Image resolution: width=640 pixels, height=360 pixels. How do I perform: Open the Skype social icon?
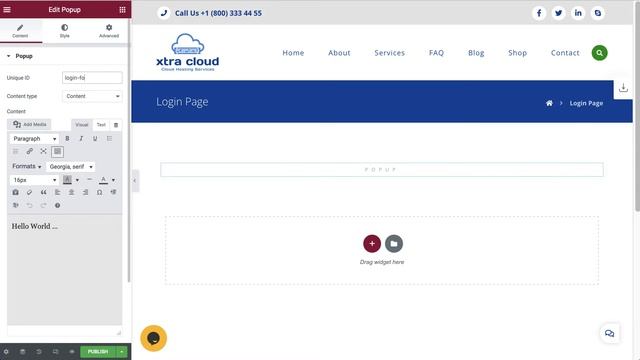(598, 13)
